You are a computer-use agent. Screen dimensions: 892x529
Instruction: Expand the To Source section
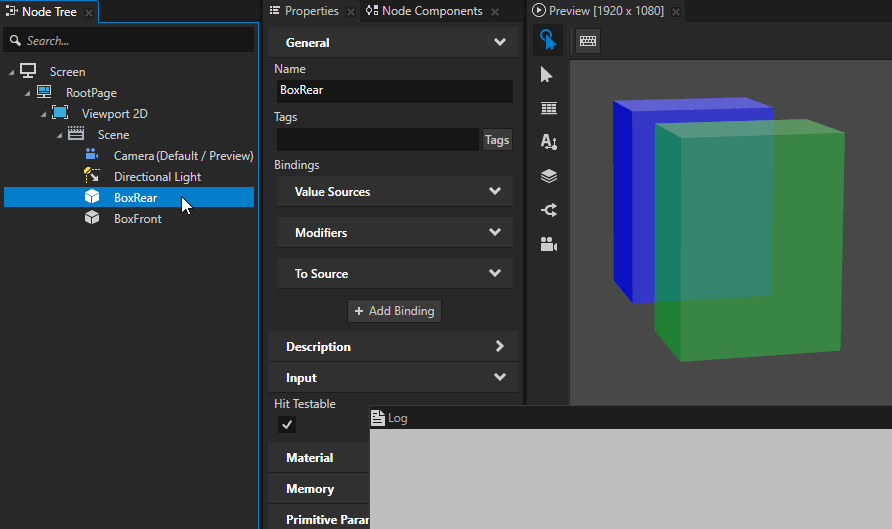pyautogui.click(x=495, y=273)
